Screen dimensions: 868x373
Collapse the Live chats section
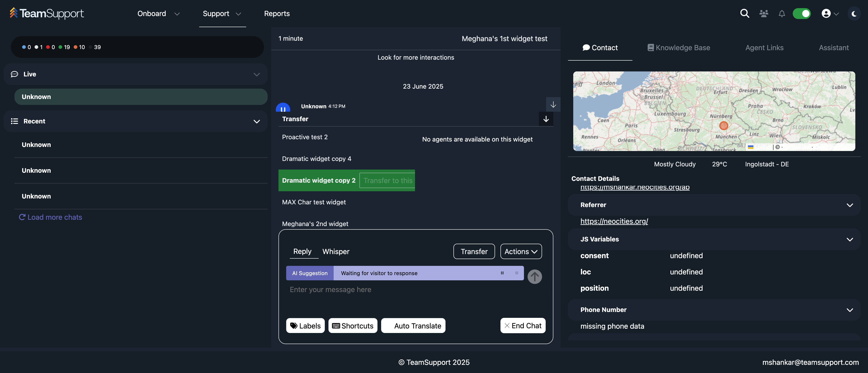tap(256, 74)
